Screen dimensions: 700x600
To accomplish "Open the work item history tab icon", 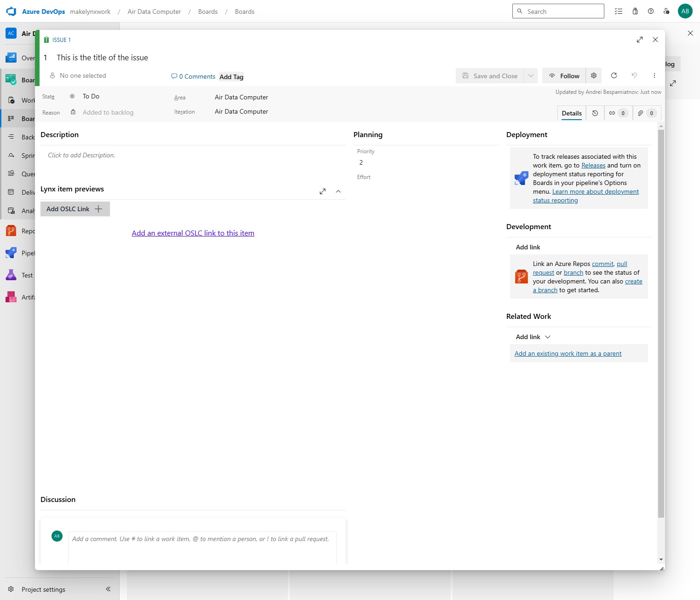I will 595,113.
